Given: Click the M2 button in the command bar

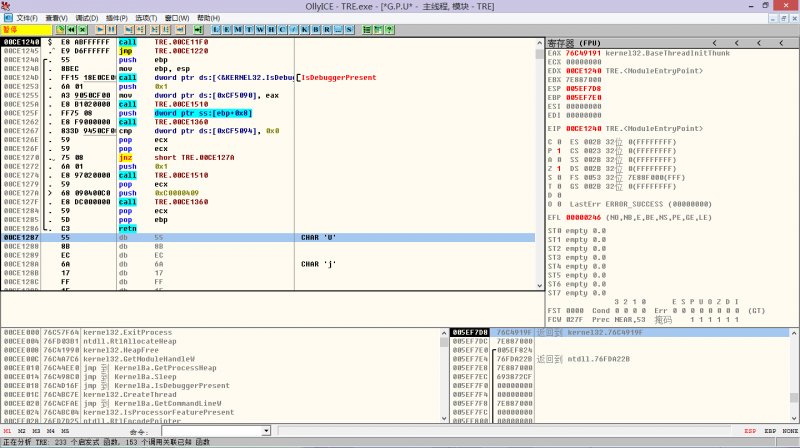Looking at the screenshot, I should tap(21, 431).
